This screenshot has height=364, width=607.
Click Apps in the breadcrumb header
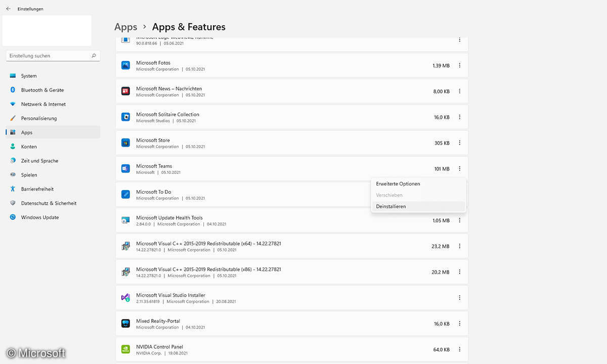[x=125, y=27]
